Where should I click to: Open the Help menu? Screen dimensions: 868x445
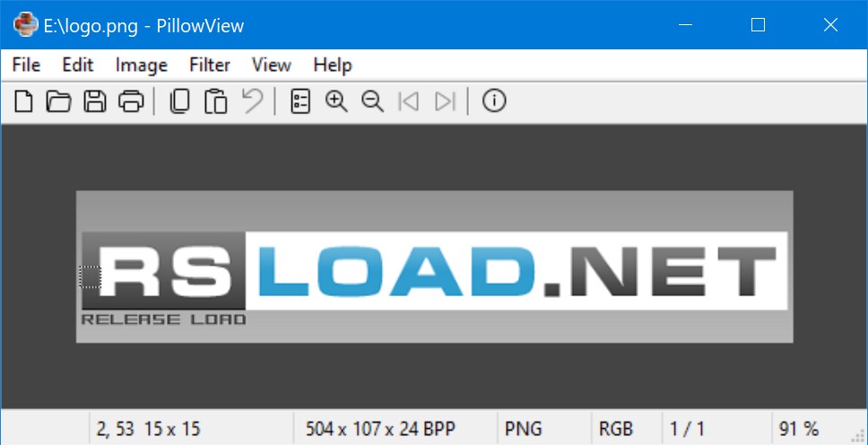(332, 65)
